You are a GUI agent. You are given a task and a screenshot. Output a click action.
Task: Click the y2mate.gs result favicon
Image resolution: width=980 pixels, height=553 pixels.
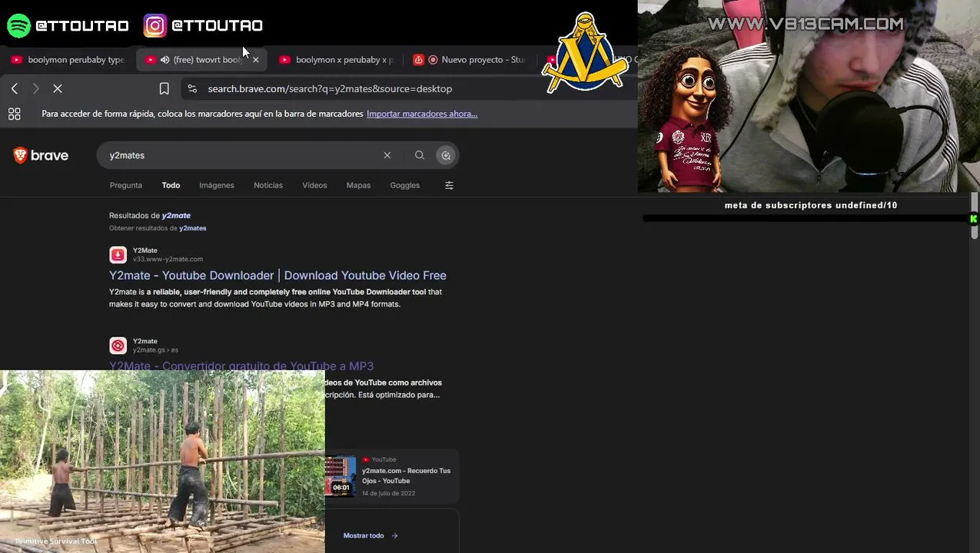(118, 346)
